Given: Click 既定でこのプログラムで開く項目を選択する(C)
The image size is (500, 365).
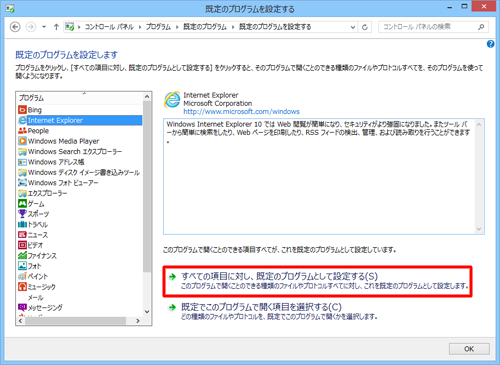Looking at the screenshot, I should click(x=261, y=307).
